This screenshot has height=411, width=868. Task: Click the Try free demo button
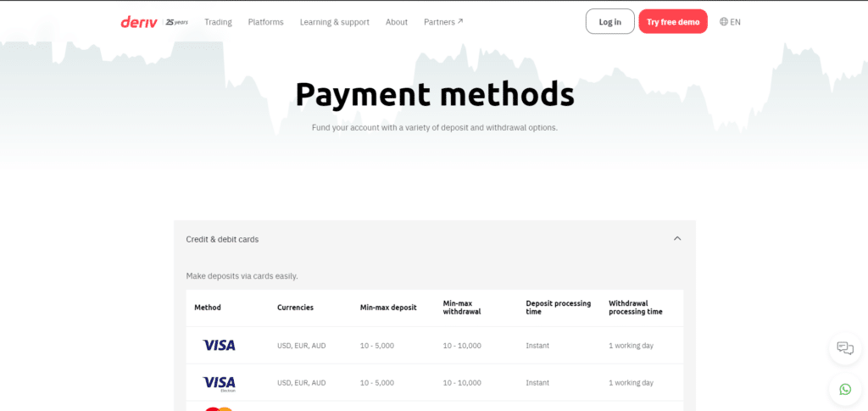pos(673,21)
